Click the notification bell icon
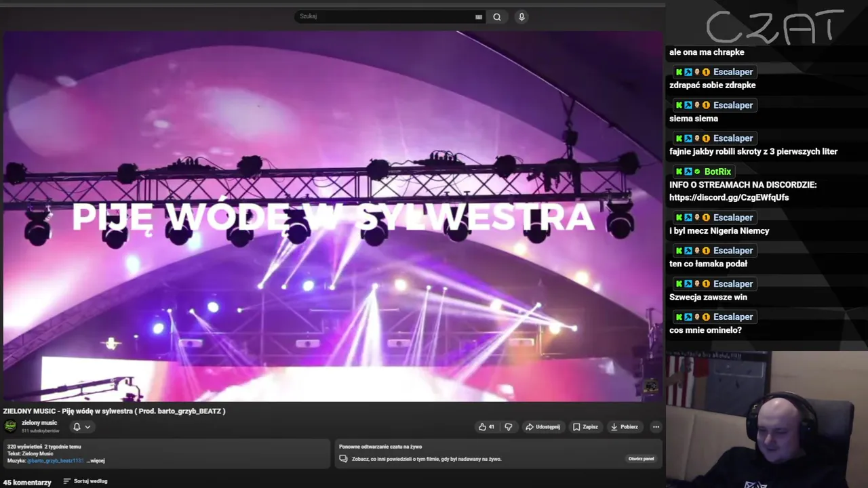 (77, 427)
